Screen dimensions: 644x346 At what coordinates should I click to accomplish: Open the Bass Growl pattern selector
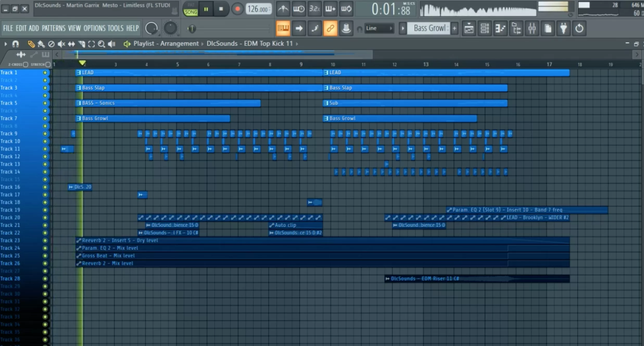[x=429, y=28]
